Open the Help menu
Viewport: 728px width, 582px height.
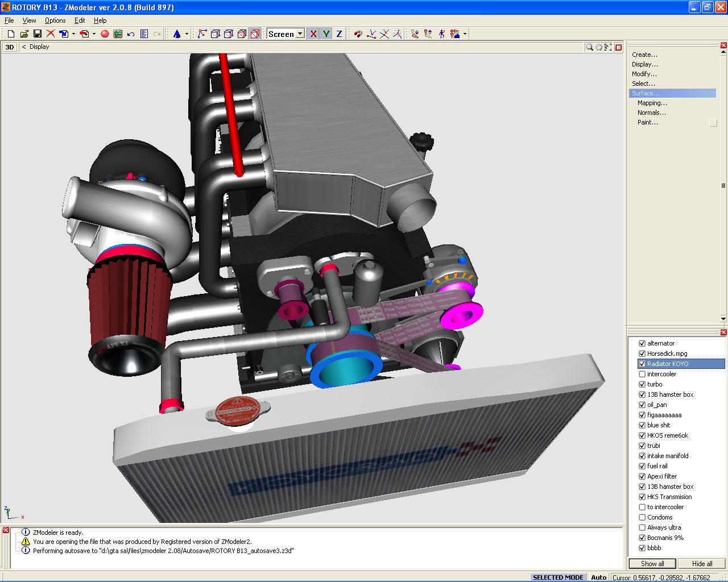point(100,20)
